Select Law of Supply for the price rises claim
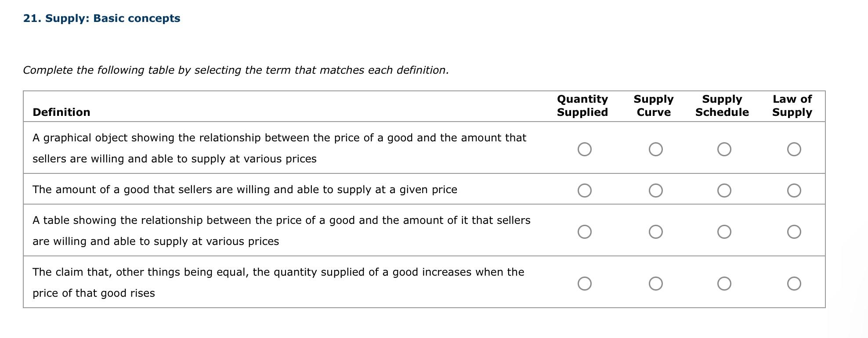 pyautogui.click(x=794, y=283)
